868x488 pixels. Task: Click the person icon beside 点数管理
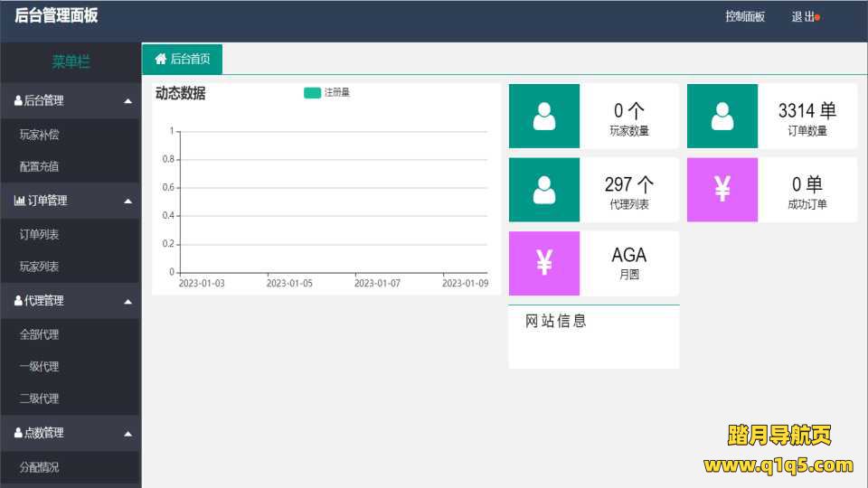click(x=18, y=433)
